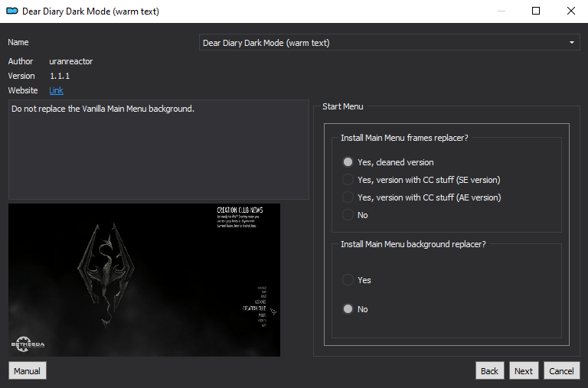Close the installer window

[570, 11]
